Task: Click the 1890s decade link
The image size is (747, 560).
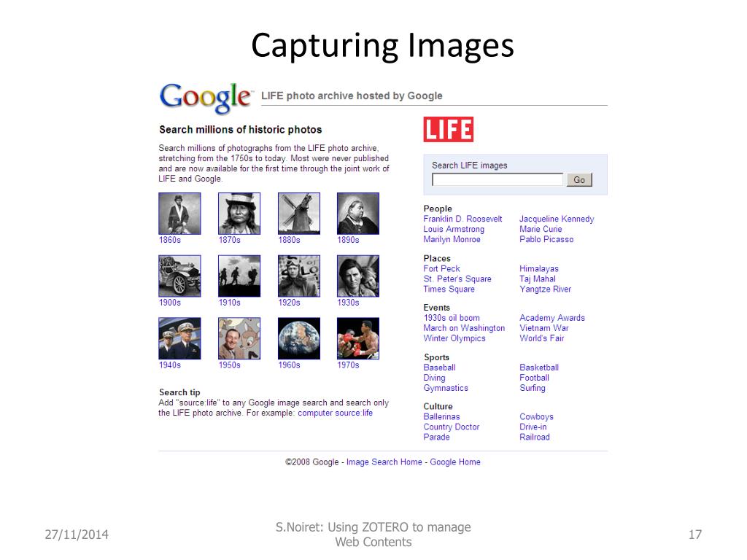Action: 348,240
